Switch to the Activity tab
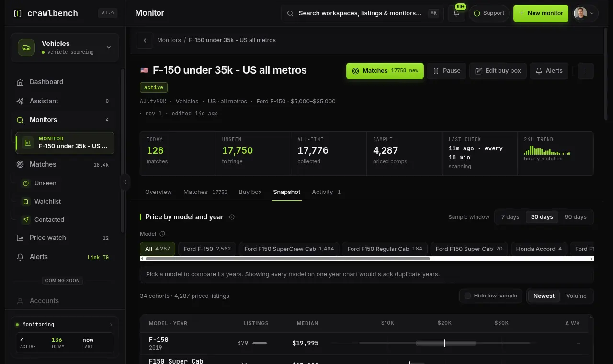The image size is (613, 364). pyautogui.click(x=326, y=192)
